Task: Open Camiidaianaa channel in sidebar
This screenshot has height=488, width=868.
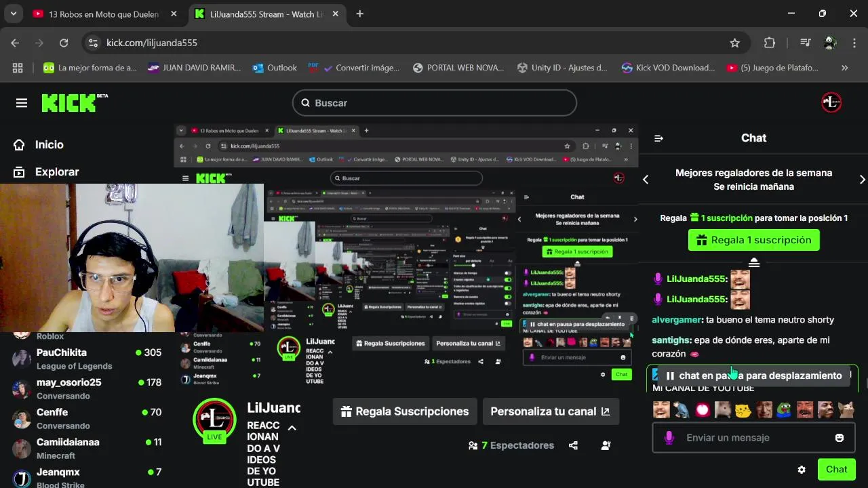Action: [x=87, y=448]
